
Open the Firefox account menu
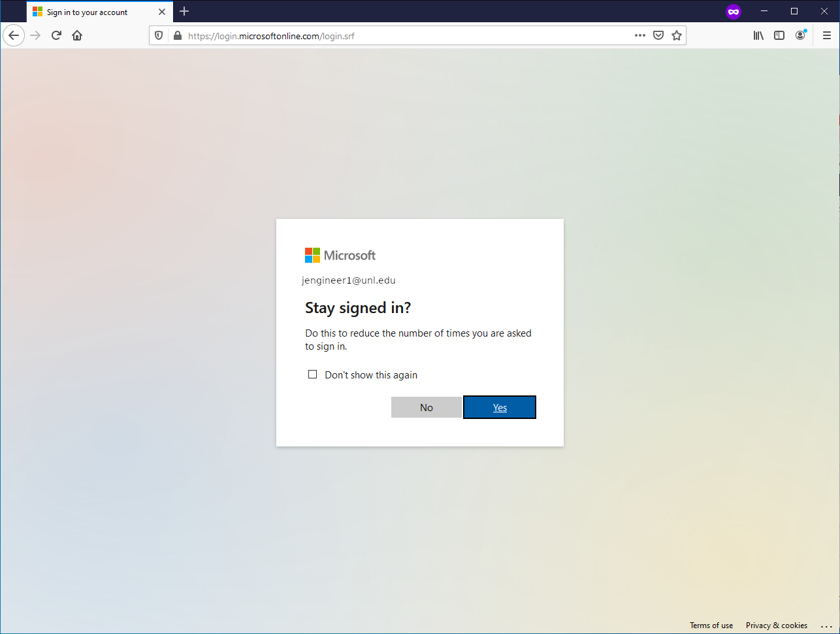coord(800,35)
